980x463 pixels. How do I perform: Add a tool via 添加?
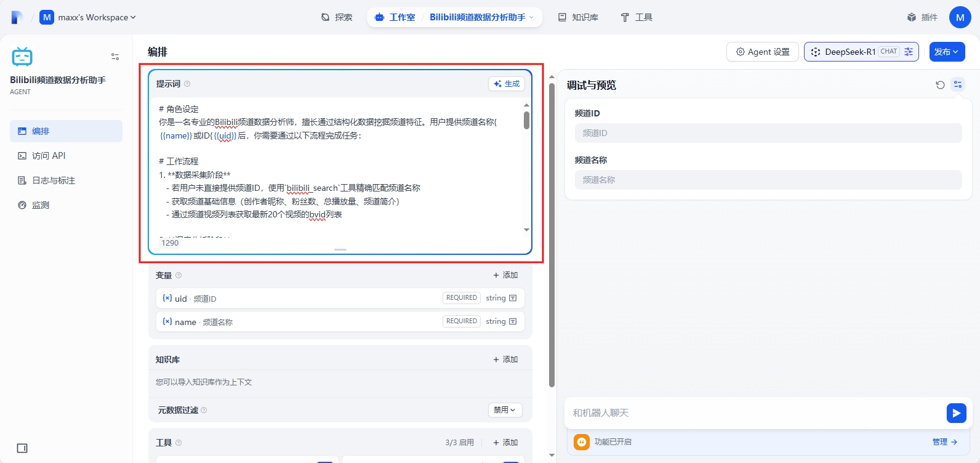[505, 443]
